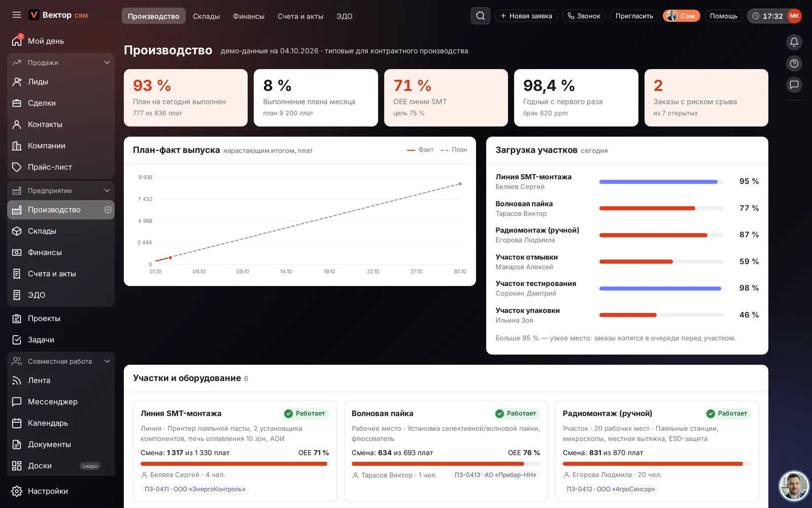Open the hamburger menu icon
Image resolution: width=812 pixels, height=508 pixels.
[17, 15]
